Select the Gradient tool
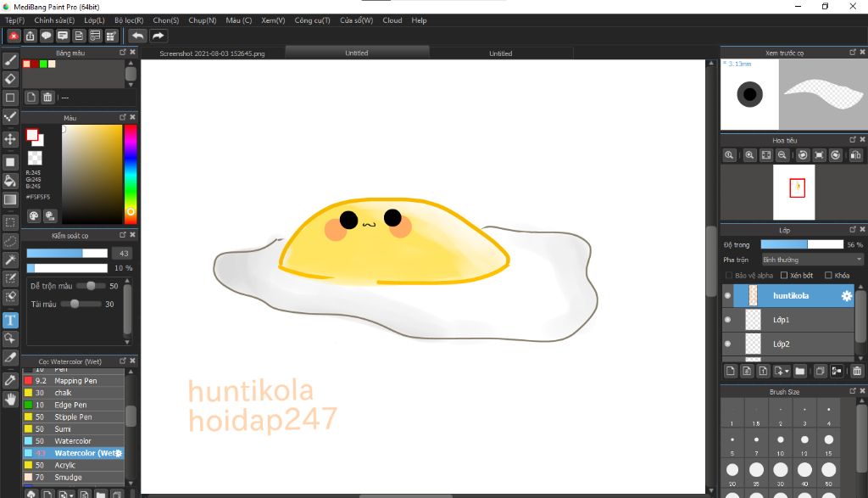868x498 pixels. point(10,199)
